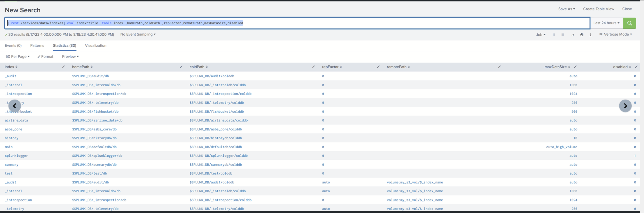This screenshot has height=213, width=644.
Task: Stop the search job
Action: tap(563, 34)
